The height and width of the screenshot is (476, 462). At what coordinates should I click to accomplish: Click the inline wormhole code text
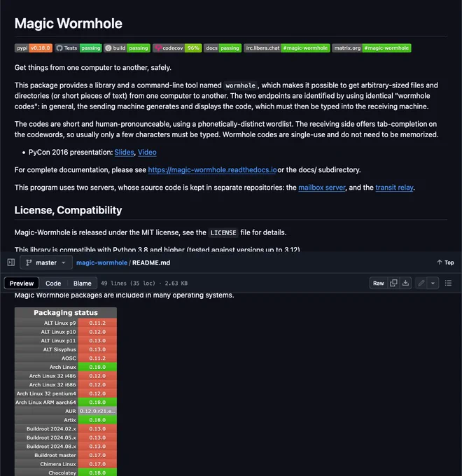tap(240, 85)
